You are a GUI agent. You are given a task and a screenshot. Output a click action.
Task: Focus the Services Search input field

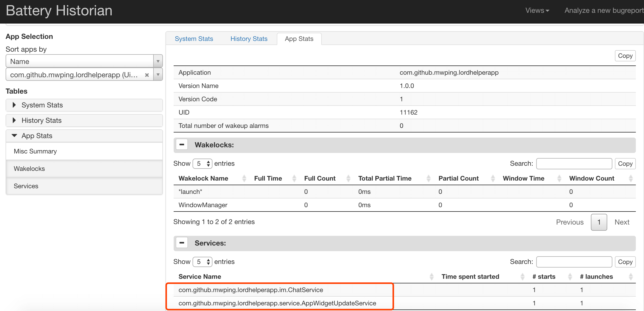(574, 262)
